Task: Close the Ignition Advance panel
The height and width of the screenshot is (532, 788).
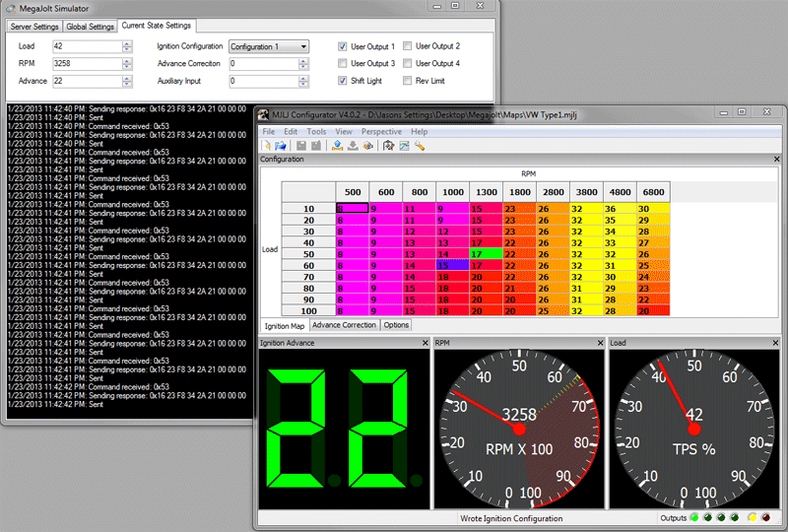Action: 426,343
